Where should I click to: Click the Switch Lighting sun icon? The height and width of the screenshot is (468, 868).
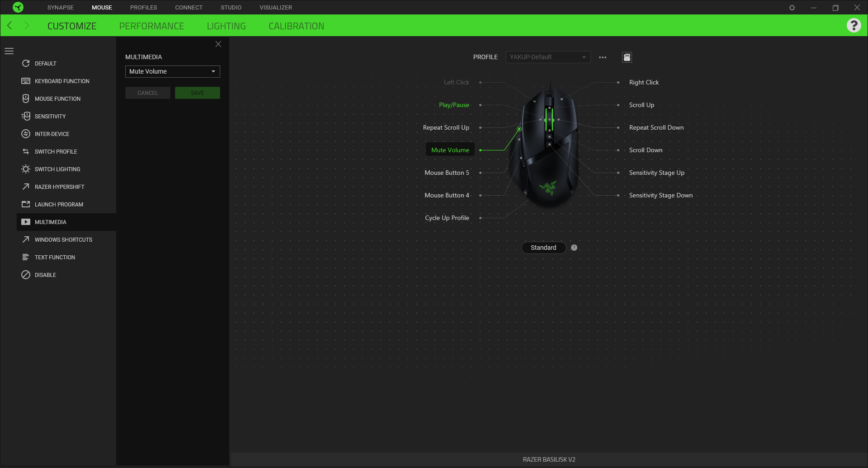[x=26, y=169]
